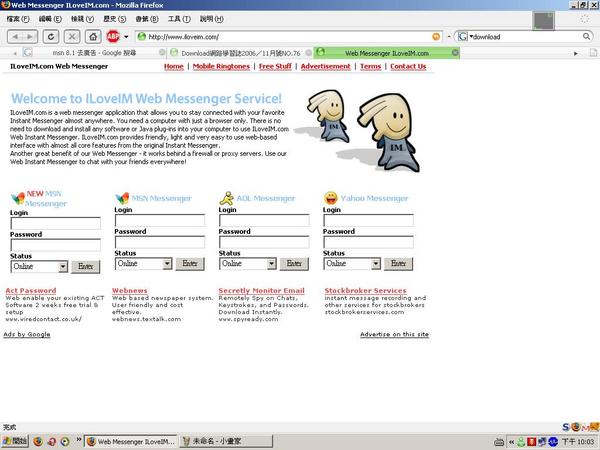Click the Ads by Google link

click(x=27, y=334)
